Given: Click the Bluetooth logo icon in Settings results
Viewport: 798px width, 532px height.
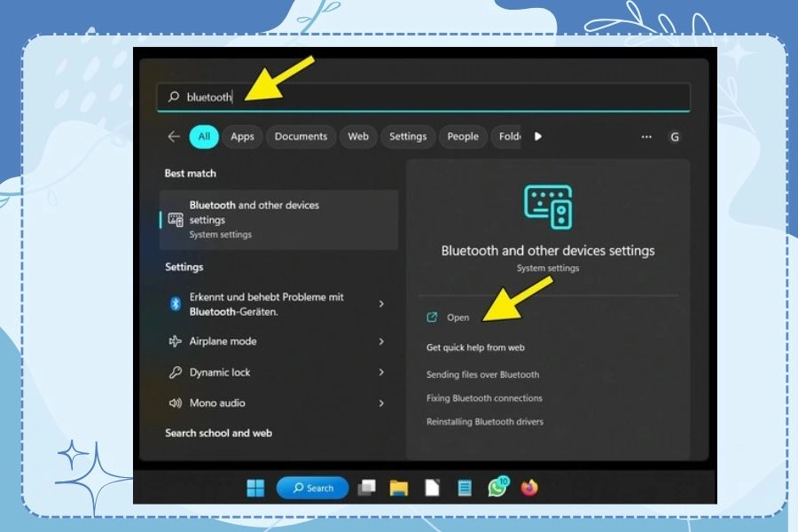Looking at the screenshot, I should (x=176, y=304).
